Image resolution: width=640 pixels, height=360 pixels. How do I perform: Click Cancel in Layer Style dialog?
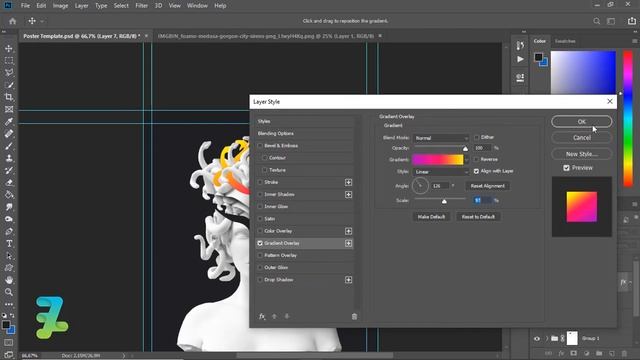[x=582, y=138]
